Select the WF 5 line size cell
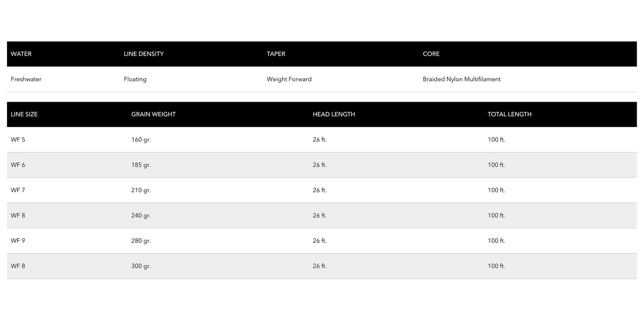The height and width of the screenshot is (322, 644). point(18,139)
